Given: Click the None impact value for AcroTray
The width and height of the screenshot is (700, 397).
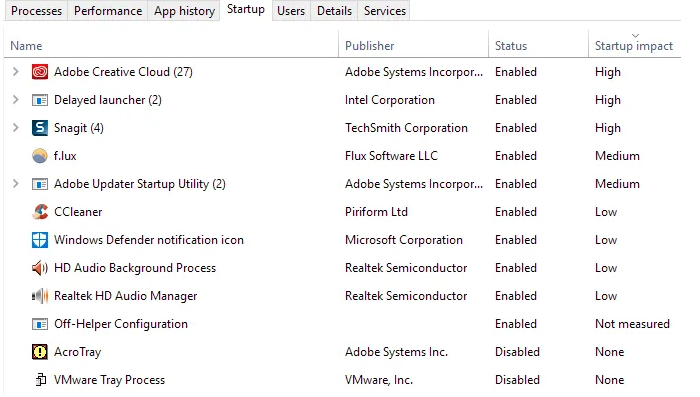Looking at the screenshot, I should click(x=610, y=352).
